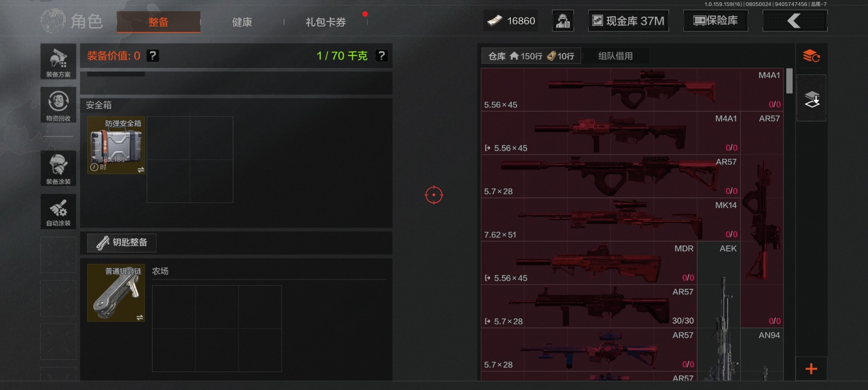
Task: Swap the 防弹安全箱 via its swap arrows
Action: (141, 170)
